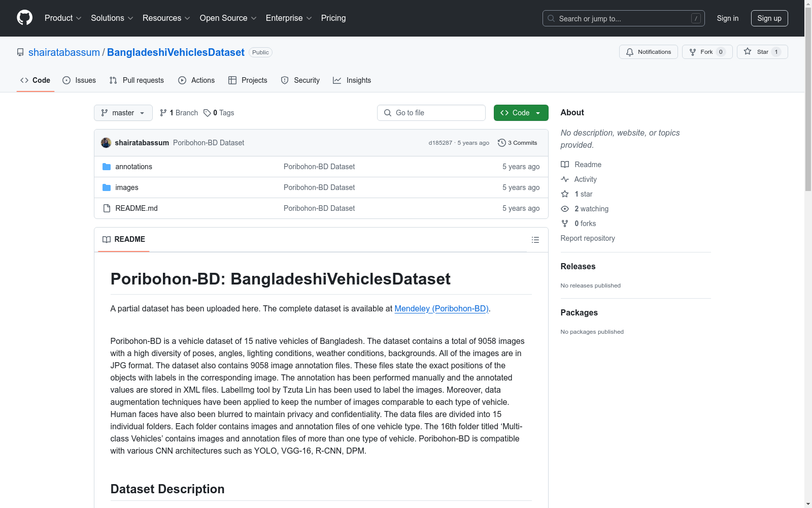
Task: Open the Pull requests tab
Action: [137, 80]
